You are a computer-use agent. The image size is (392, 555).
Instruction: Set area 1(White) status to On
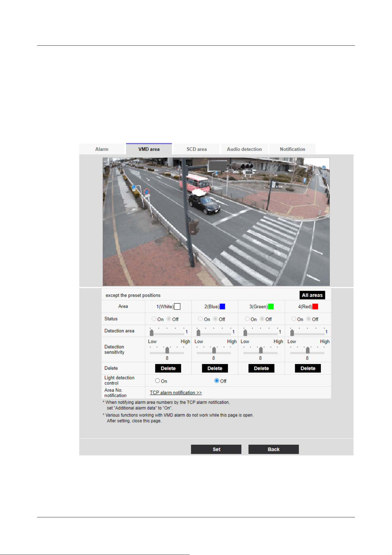click(154, 319)
